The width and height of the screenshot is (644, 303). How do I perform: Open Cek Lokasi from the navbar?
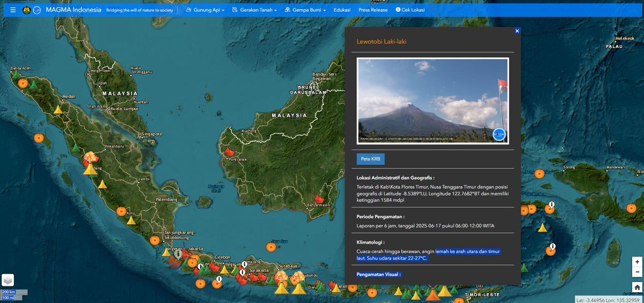click(x=410, y=10)
